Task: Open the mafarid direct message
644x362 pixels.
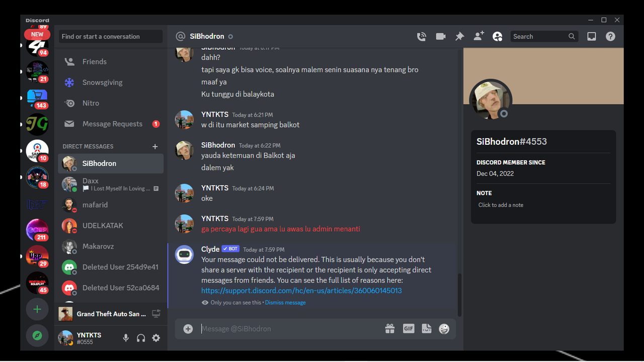Action: tap(111, 205)
